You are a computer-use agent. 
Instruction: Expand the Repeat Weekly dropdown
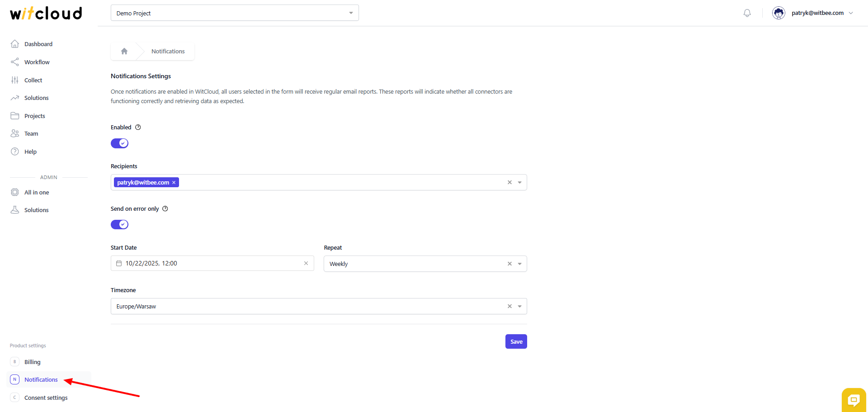[x=520, y=264]
